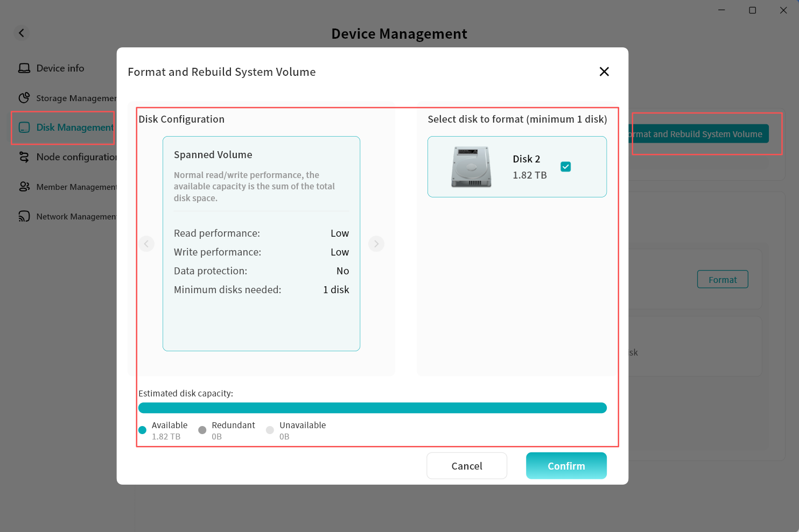The width and height of the screenshot is (799, 532).
Task: Show previous disk configuration with left chevron
Action: [x=146, y=244]
